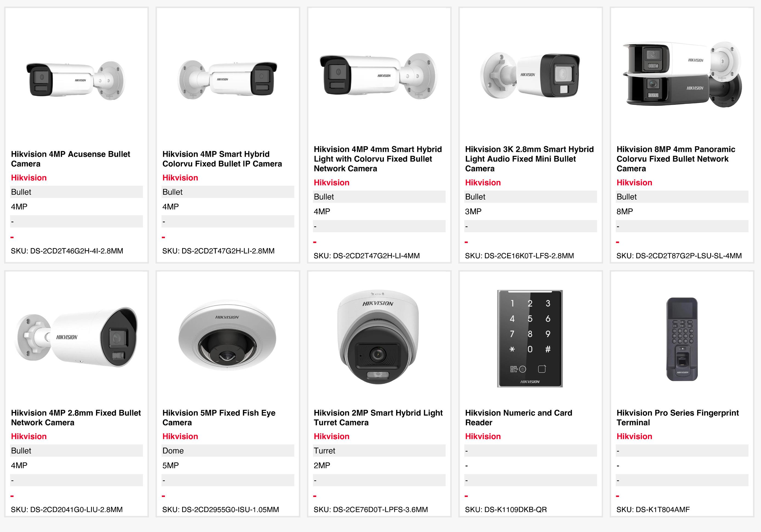Open the Numeric and Card Reader keypad image

pyautogui.click(x=530, y=339)
